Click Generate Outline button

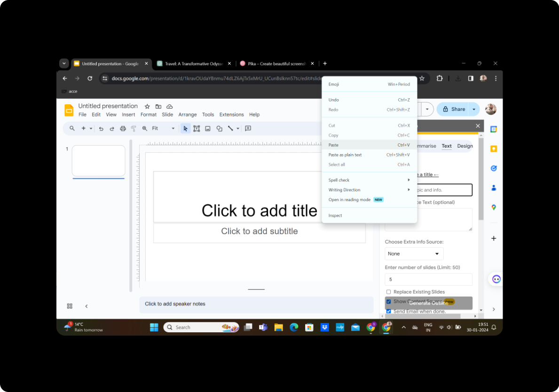(428, 303)
